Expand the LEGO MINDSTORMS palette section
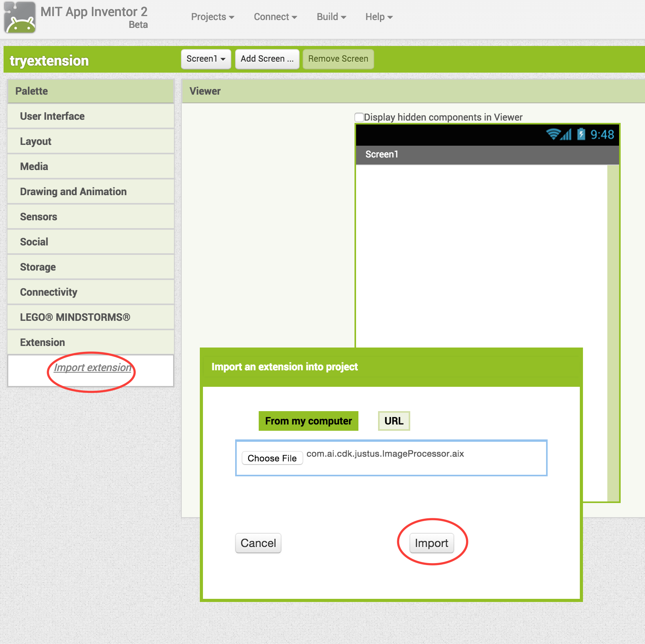This screenshot has height=644, width=645. click(x=91, y=317)
